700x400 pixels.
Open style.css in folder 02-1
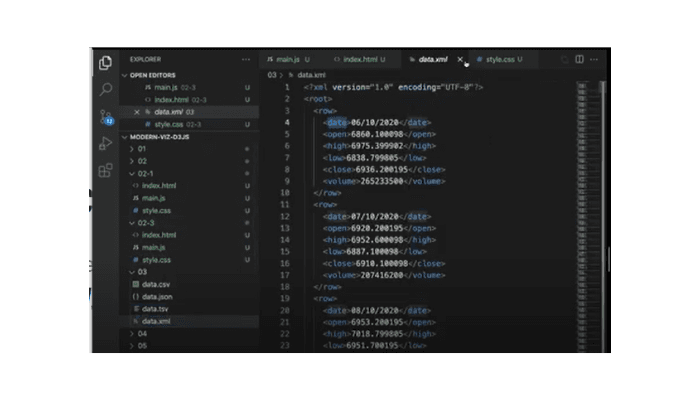(x=189, y=210)
